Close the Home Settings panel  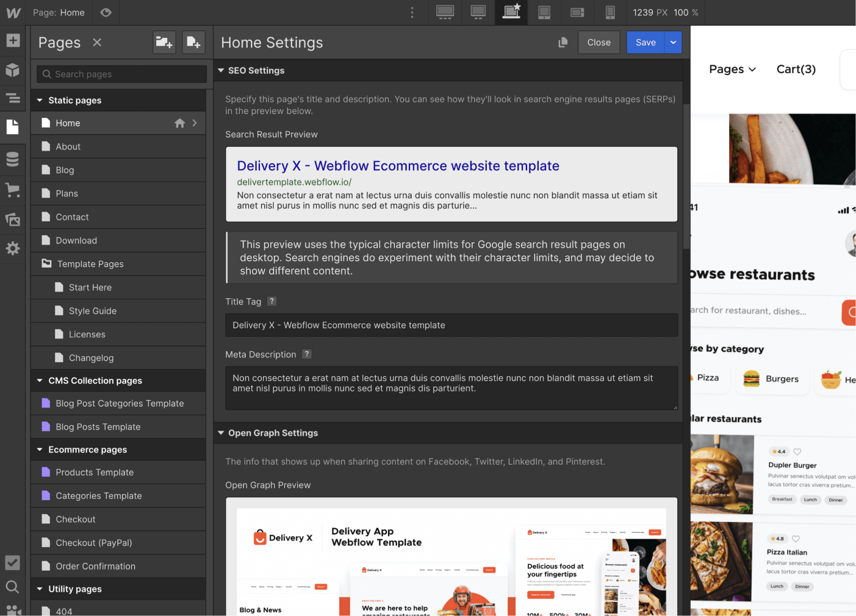click(599, 42)
